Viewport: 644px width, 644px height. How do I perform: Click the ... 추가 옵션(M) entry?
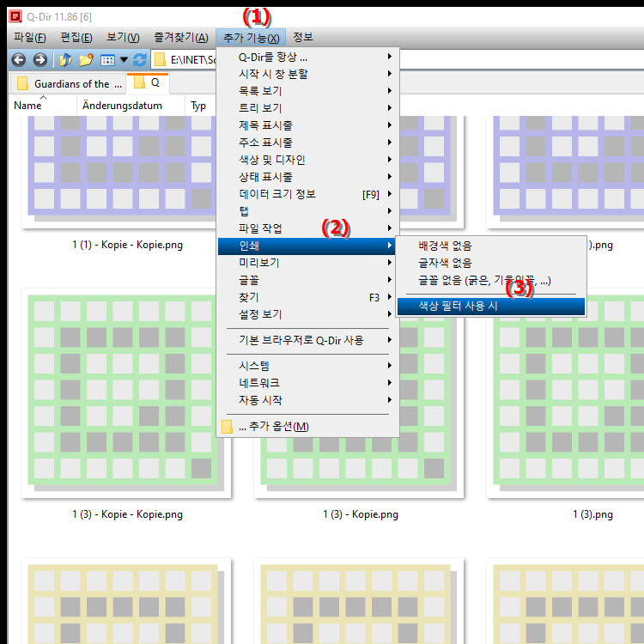pyautogui.click(x=307, y=426)
